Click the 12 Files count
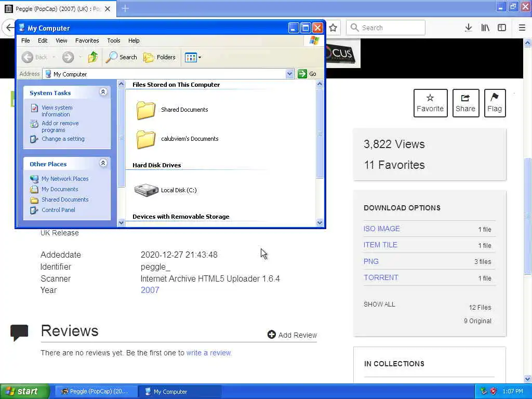The height and width of the screenshot is (399, 532). click(x=480, y=308)
